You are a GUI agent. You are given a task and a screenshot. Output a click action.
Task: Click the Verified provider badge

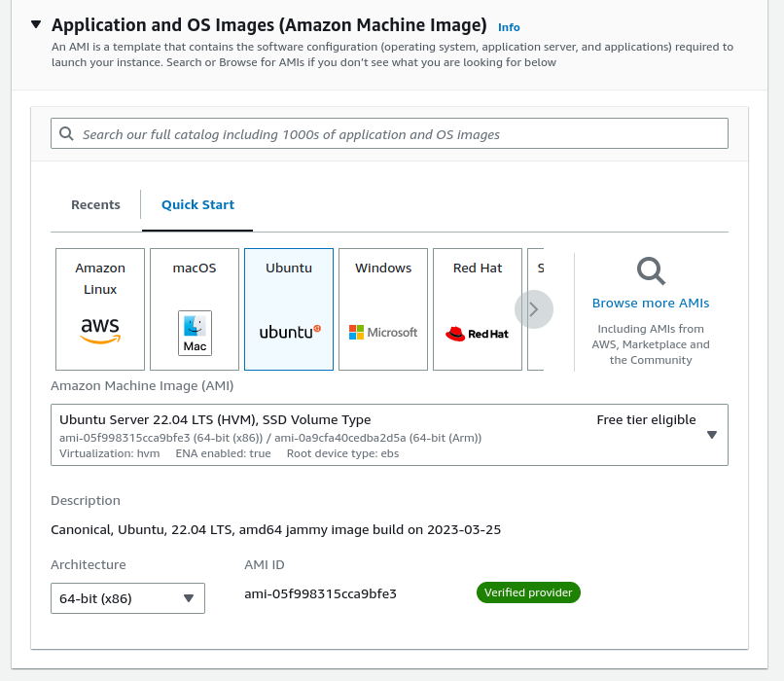(x=528, y=592)
